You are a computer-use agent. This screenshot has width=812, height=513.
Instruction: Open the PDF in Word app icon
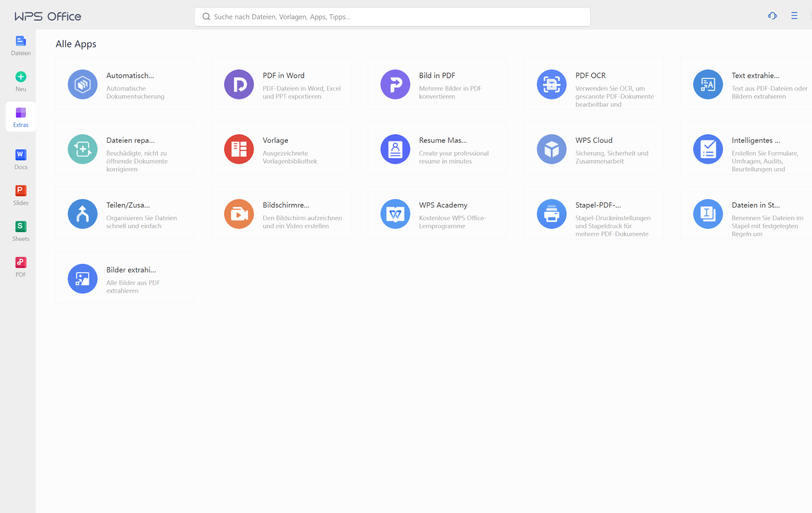click(x=239, y=84)
